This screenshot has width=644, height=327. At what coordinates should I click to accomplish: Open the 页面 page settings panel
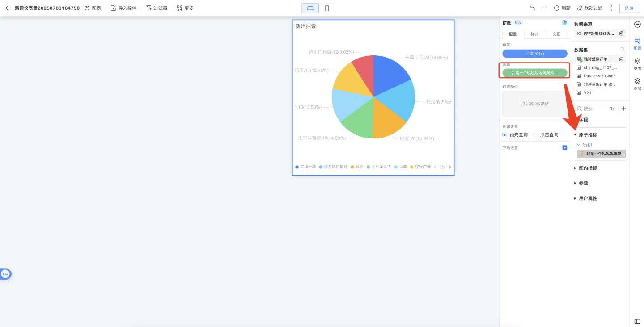click(637, 63)
